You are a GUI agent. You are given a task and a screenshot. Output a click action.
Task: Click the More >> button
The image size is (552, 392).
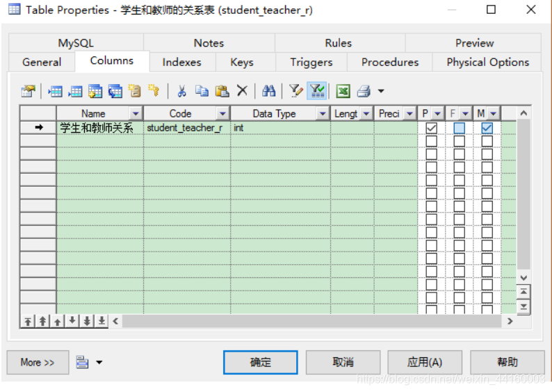click(x=38, y=362)
